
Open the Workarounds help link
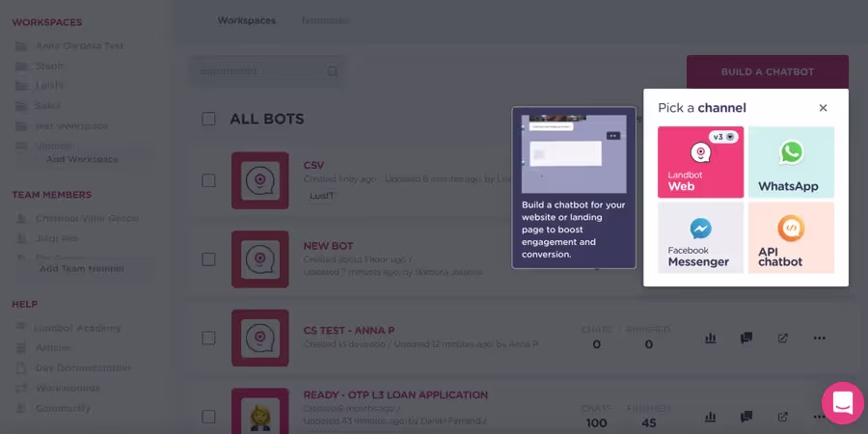click(68, 388)
